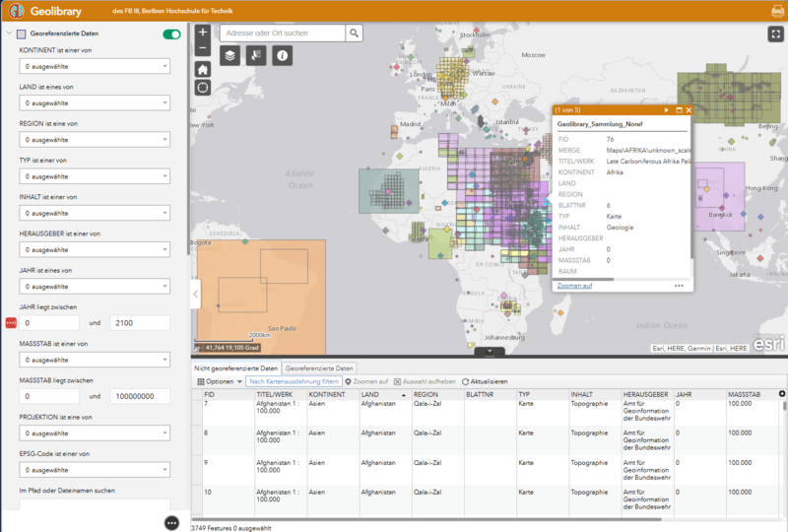Enter fullscreen map view

[x=774, y=33]
